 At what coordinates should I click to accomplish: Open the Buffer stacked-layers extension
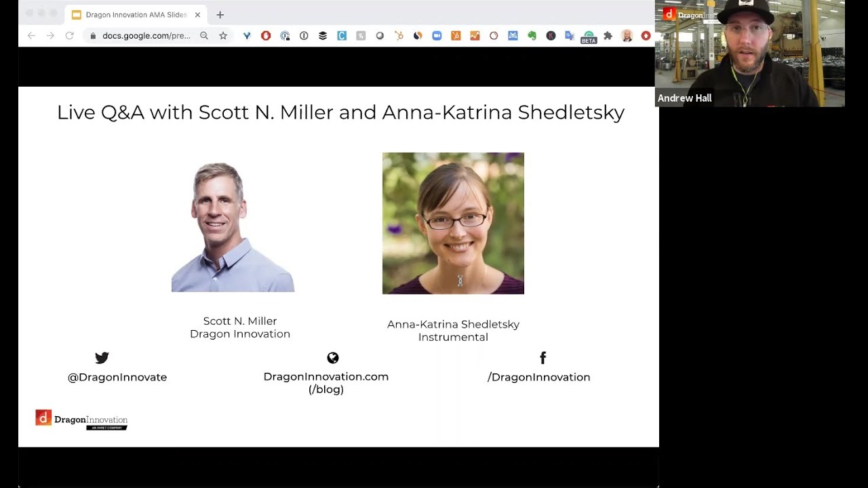coord(323,36)
